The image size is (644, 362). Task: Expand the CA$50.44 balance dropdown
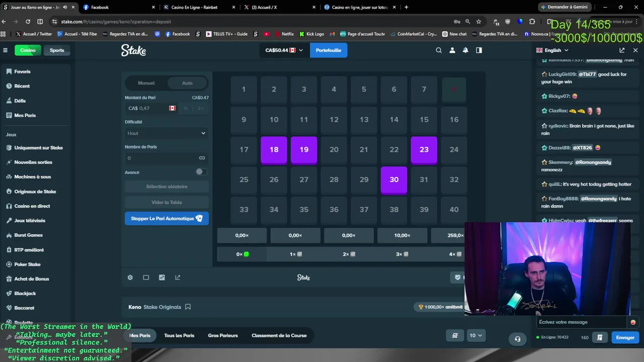(284, 50)
